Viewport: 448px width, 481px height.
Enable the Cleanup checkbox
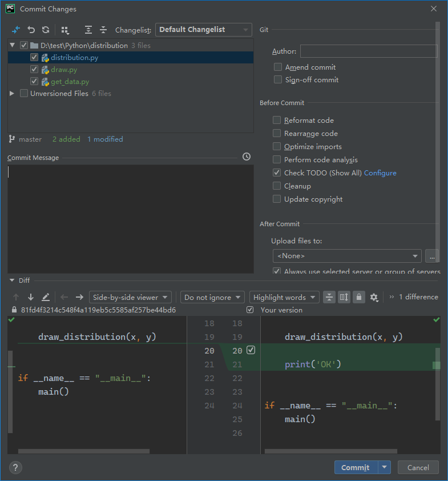[x=277, y=186]
